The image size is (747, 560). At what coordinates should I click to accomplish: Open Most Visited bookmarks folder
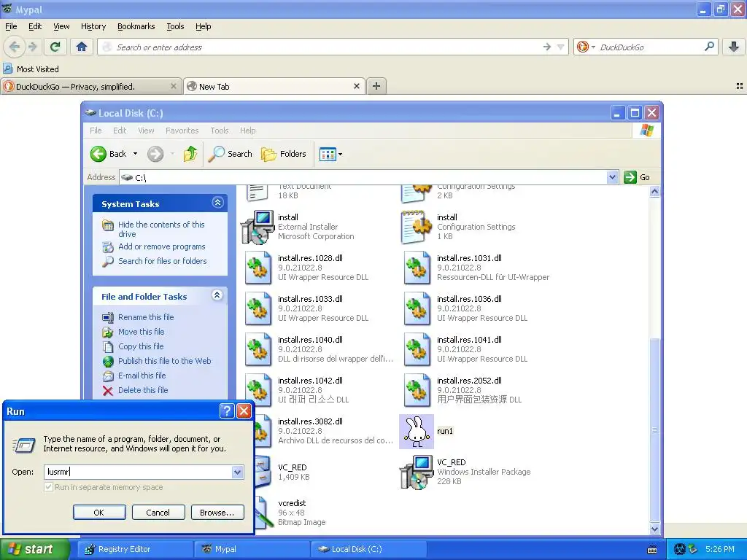click(31, 69)
